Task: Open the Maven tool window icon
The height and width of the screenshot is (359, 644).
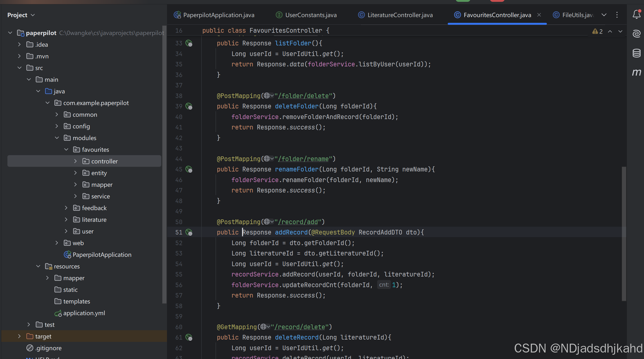Action: (636, 72)
